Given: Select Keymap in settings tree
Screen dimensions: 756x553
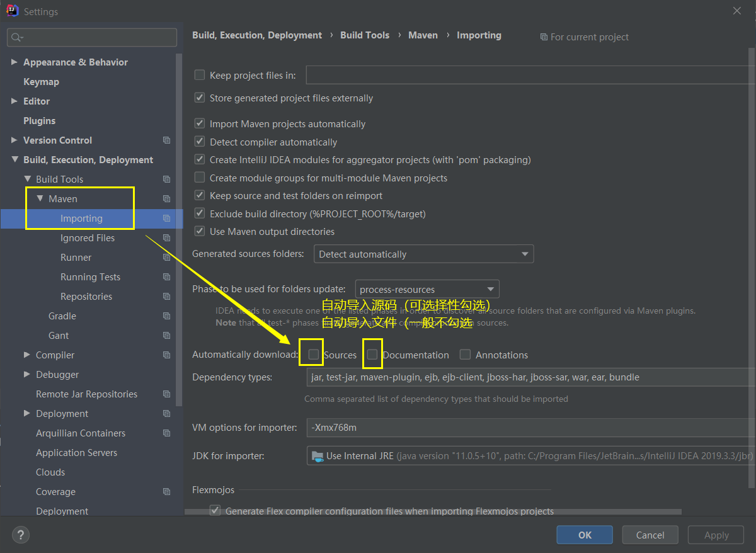Looking at the screenshot, I should 41,82.
